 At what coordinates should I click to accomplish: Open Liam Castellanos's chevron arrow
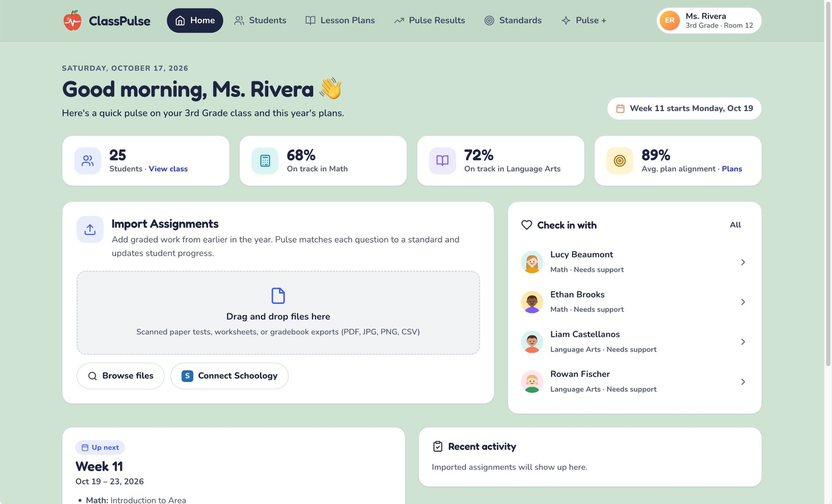(x=743, y=342)
